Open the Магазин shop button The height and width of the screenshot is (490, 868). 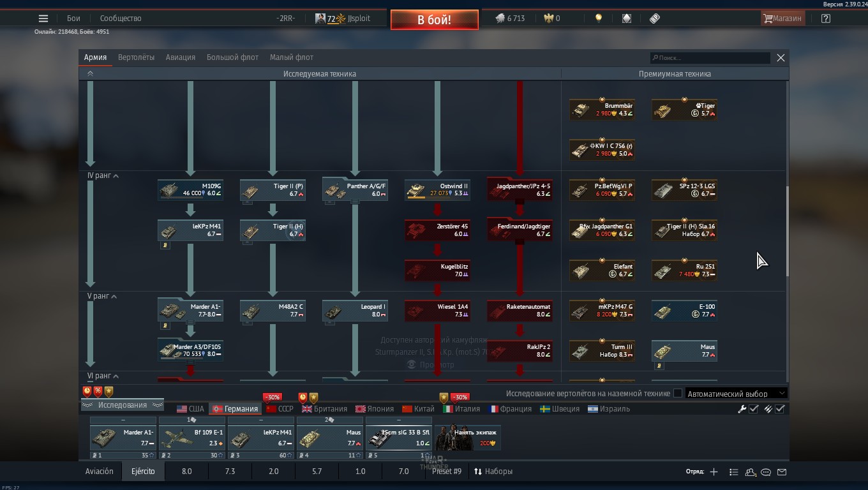[x=782, y=19]
